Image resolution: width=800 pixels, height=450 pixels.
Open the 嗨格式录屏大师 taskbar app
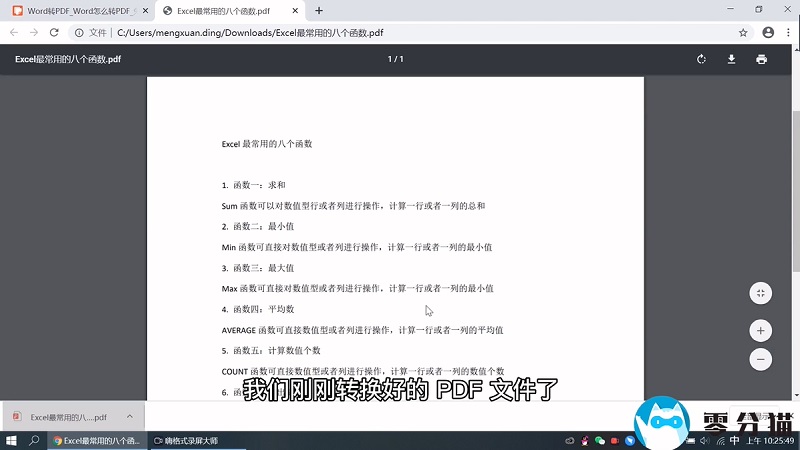(x=186, y=440)
